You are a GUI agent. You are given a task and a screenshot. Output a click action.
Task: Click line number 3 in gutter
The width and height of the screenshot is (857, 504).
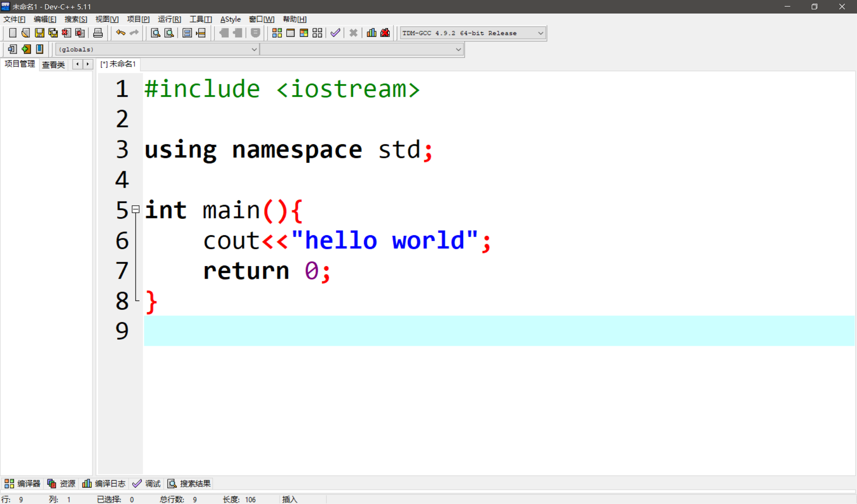(122, 149)
